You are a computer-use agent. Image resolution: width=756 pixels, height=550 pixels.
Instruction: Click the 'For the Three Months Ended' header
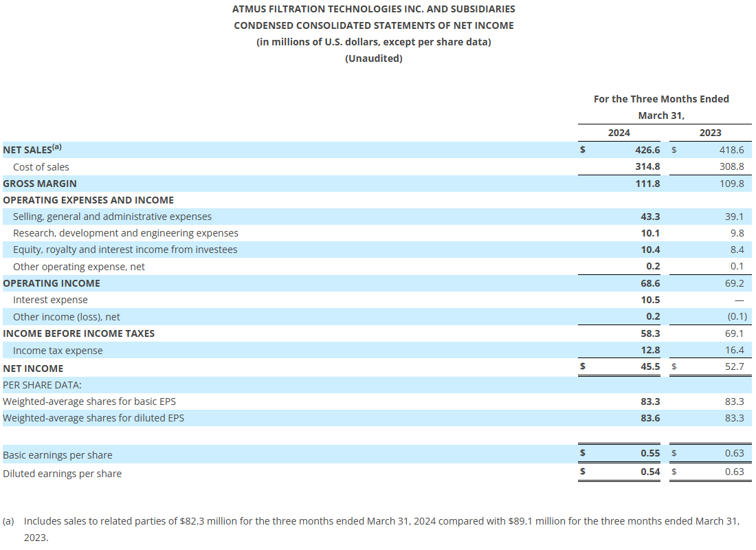661,99
